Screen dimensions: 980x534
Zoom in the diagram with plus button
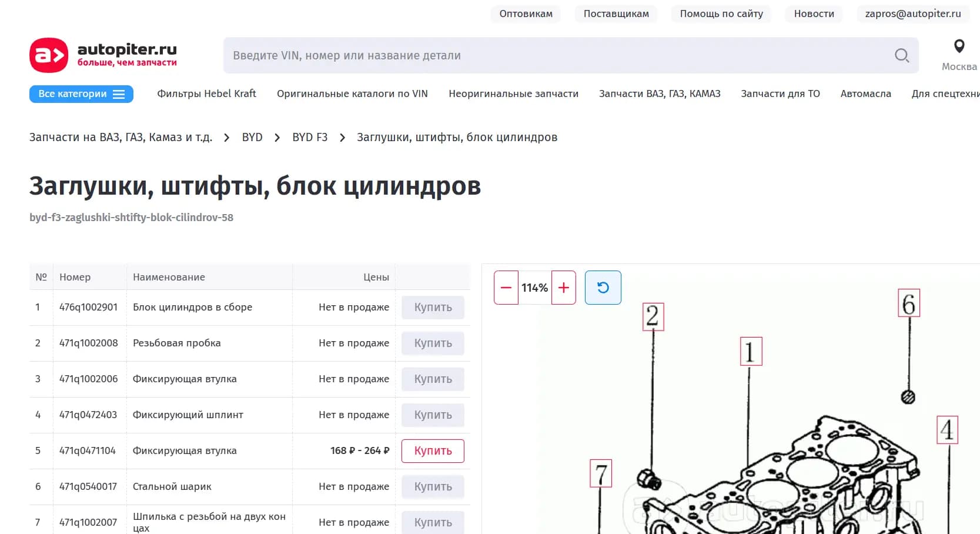click(x=564, y=288)
